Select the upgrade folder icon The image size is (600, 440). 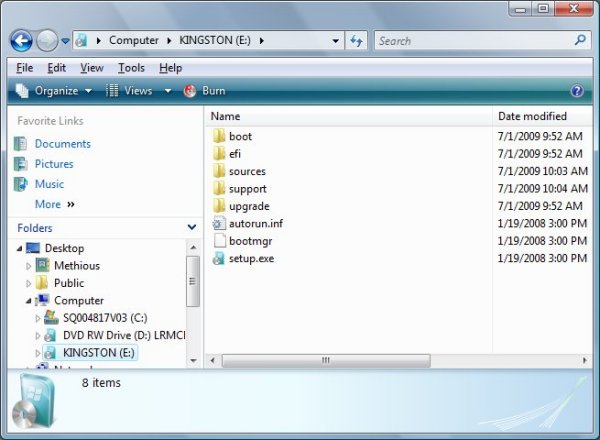(219, 206)
